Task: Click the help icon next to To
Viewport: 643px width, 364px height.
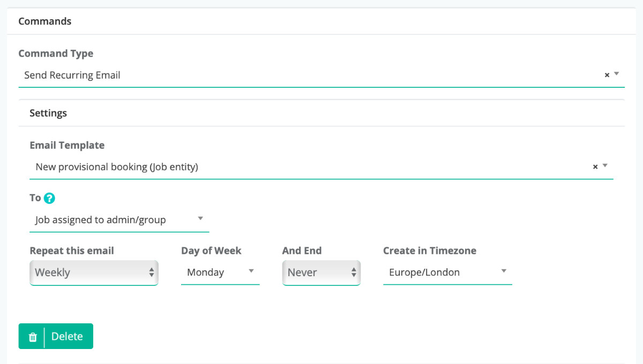Action: (49, 198)
